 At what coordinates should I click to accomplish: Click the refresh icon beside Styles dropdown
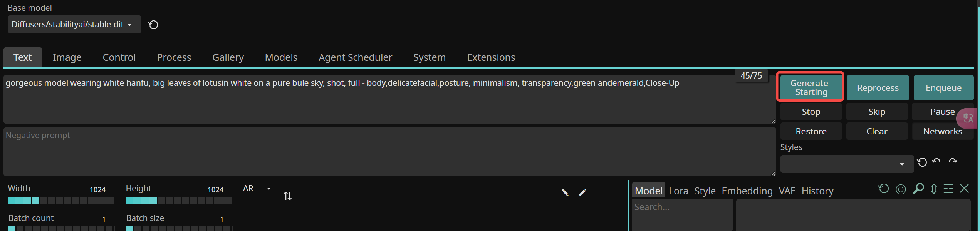click(x=922, y=162)
